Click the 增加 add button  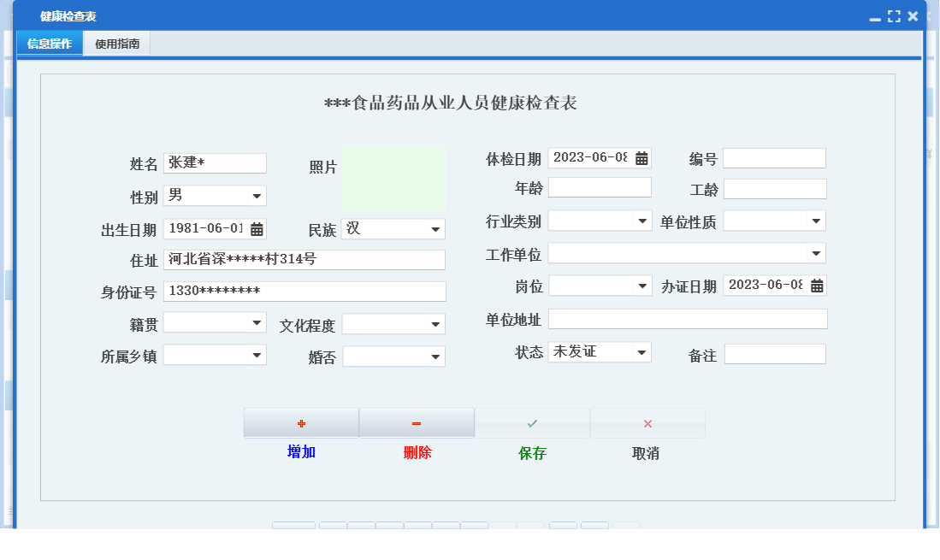pyautogui.click(x=301, y=452)
